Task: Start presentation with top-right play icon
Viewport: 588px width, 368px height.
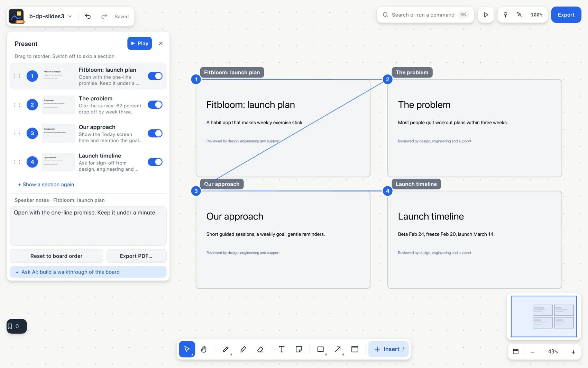Action: (486, 15)
